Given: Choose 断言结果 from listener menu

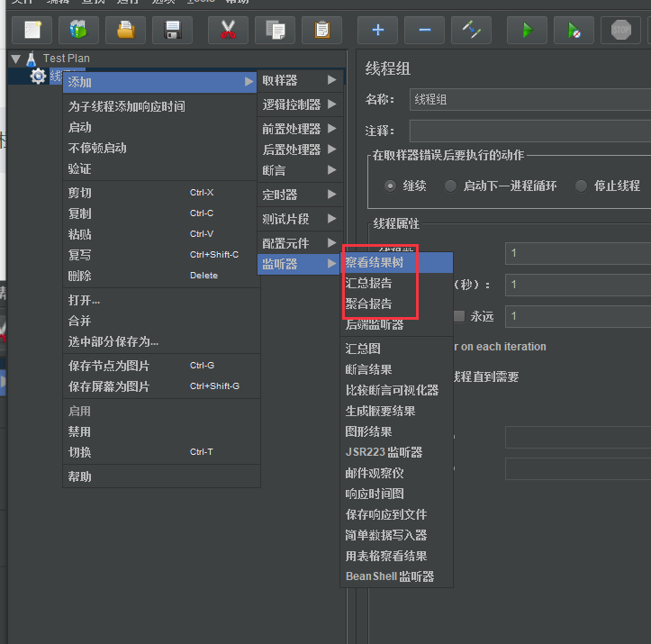Looking at the screenshot, I should (x=396, y=369).
